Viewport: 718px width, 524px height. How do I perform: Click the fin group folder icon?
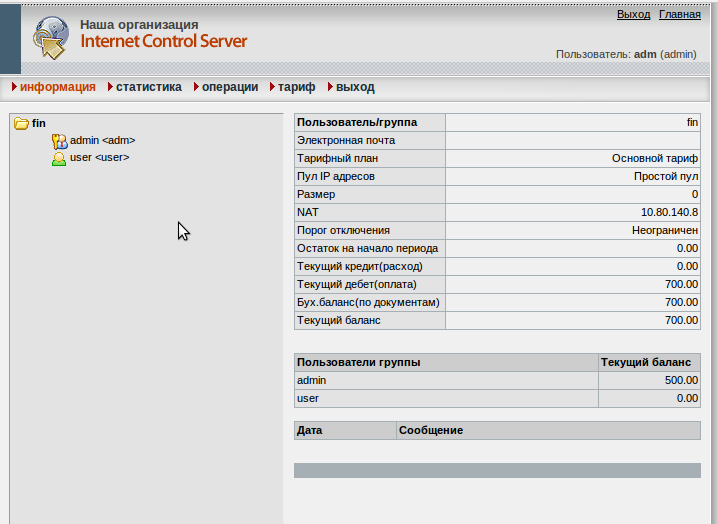[20, 124]
